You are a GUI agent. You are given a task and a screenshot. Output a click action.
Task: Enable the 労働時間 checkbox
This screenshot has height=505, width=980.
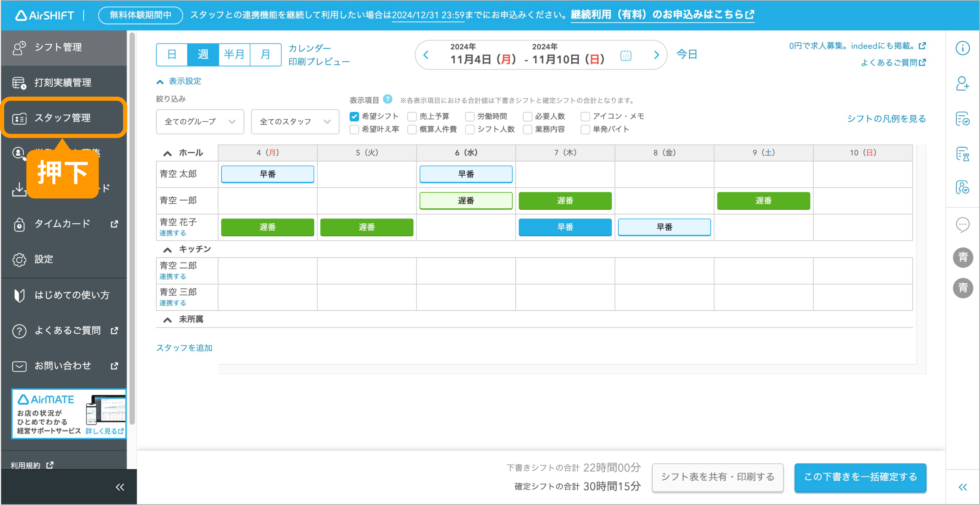coord(470,116)
